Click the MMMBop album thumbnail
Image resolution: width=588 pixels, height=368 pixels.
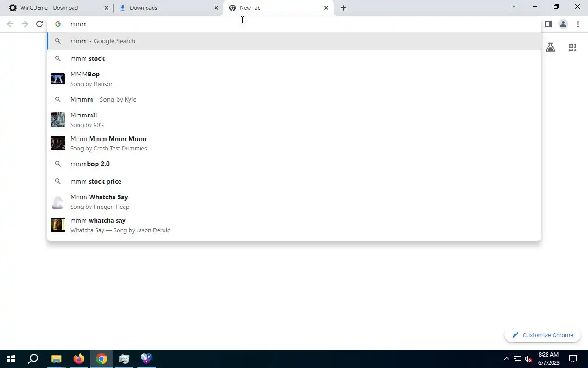[58, 79]
